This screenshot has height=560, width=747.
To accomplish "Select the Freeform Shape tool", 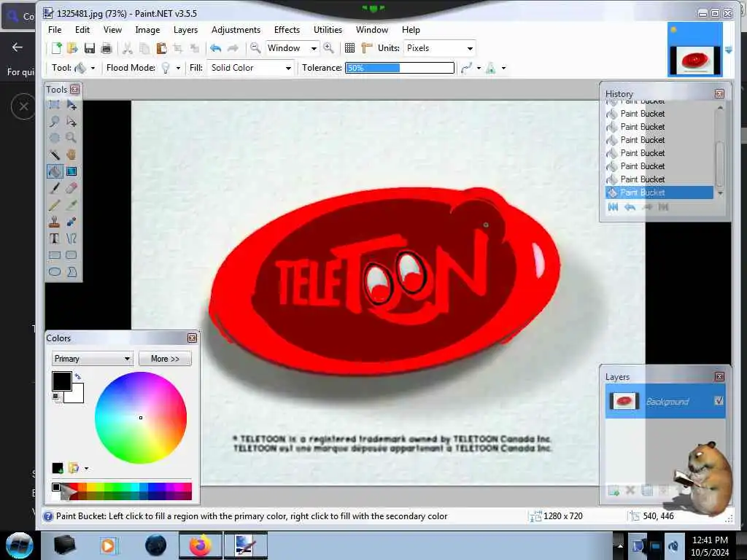I will coord(71,272).
